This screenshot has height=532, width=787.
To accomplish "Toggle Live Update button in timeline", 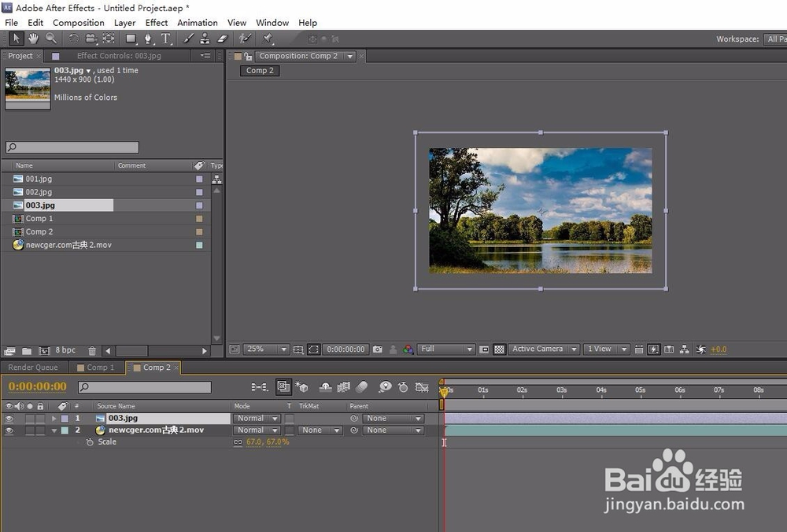I will pyautogui.click(x=283, y=386).
